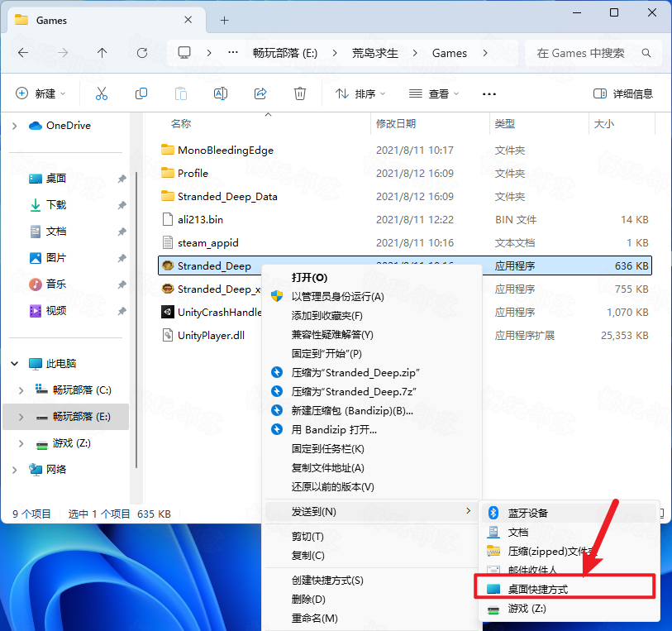This screenshot has height=631, width=672.
Task: Click the Paste clipboard icon
Action: (181, 93)
